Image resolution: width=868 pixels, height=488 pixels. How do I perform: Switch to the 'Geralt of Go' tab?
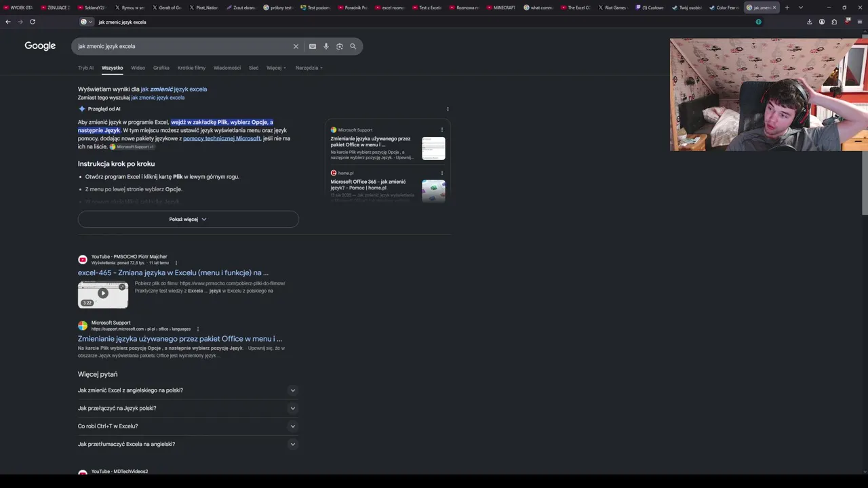(166, 7)
